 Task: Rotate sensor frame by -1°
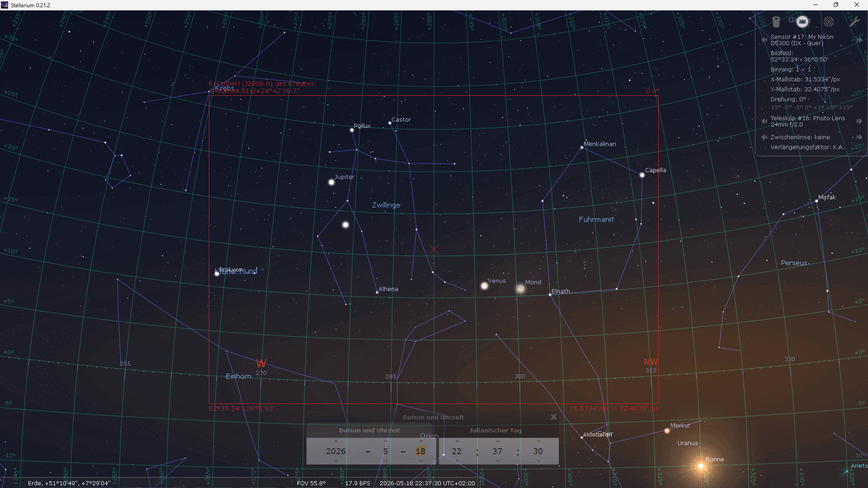coord(798,108)
